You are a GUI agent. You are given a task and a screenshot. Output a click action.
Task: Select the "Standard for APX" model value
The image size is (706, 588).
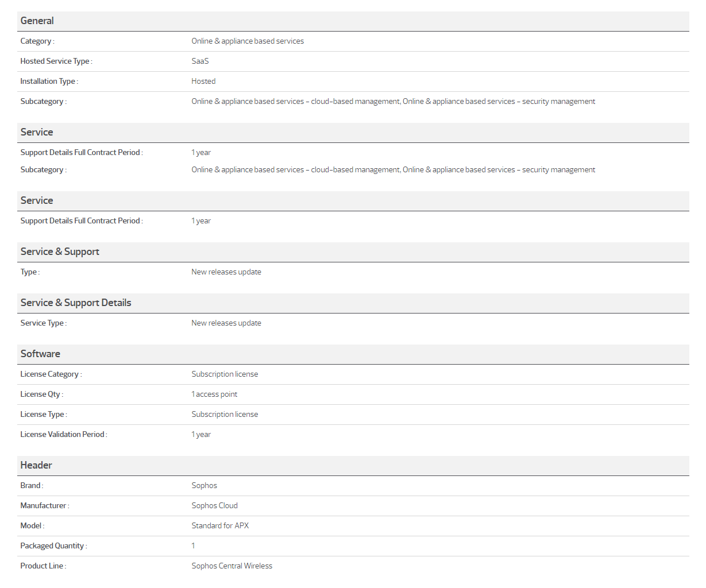[220, 526]
